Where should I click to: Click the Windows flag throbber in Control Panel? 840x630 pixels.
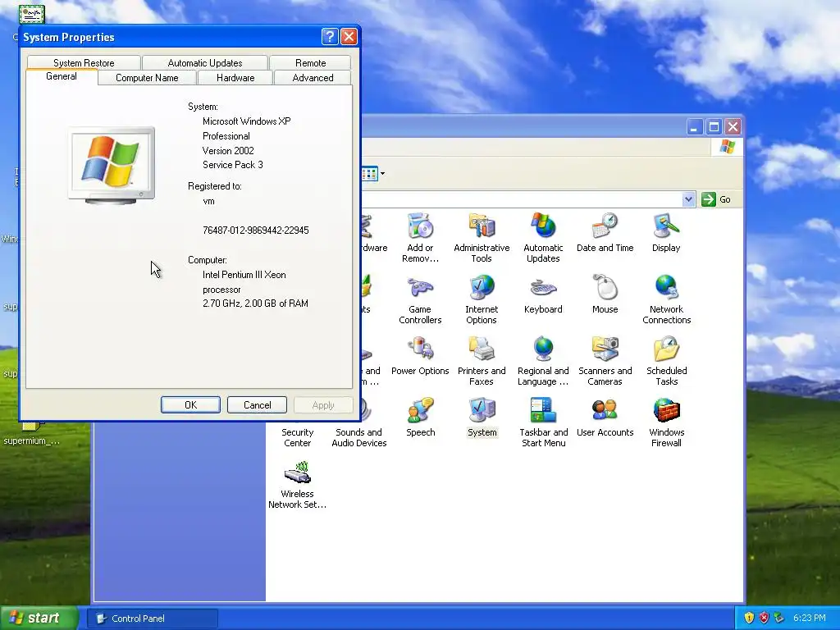tap(727, 147)
